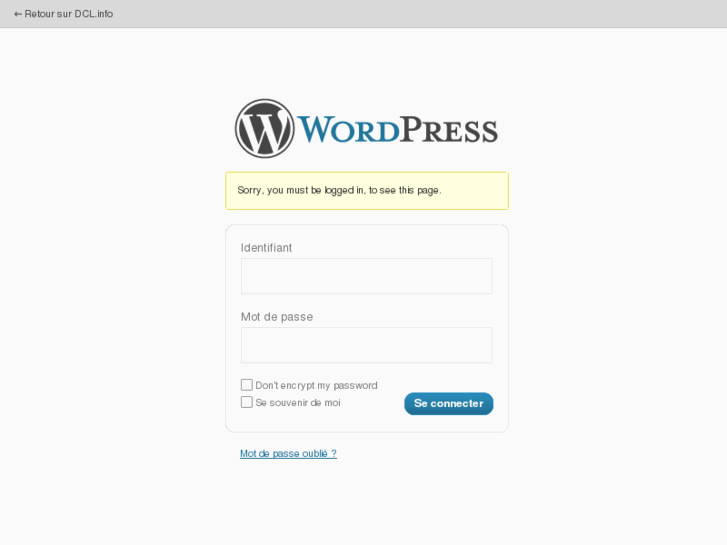Click the Se connecter button

point(448,404)
